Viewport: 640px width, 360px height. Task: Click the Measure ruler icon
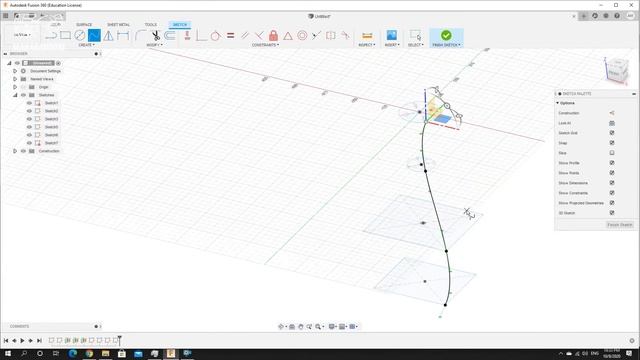pos(367,36)
